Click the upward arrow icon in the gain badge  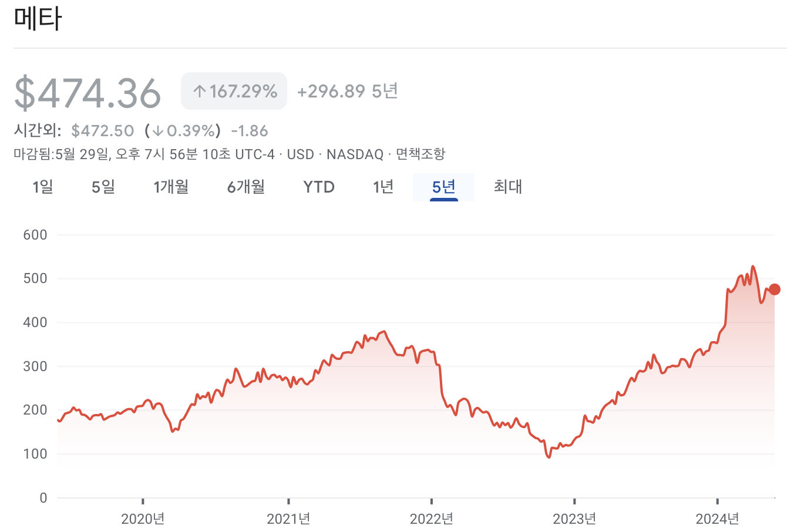click(199, 90)
